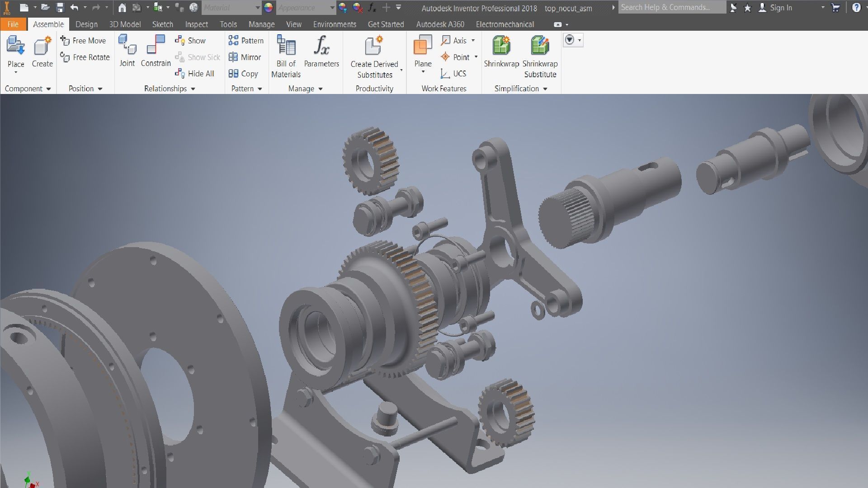Open the Point dropdown arrow

(476, 57)
